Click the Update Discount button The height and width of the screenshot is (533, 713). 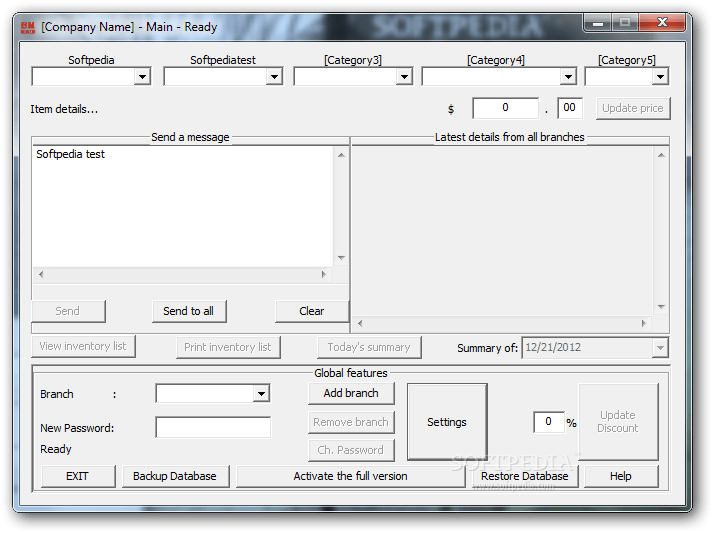(x=618, y=422)
